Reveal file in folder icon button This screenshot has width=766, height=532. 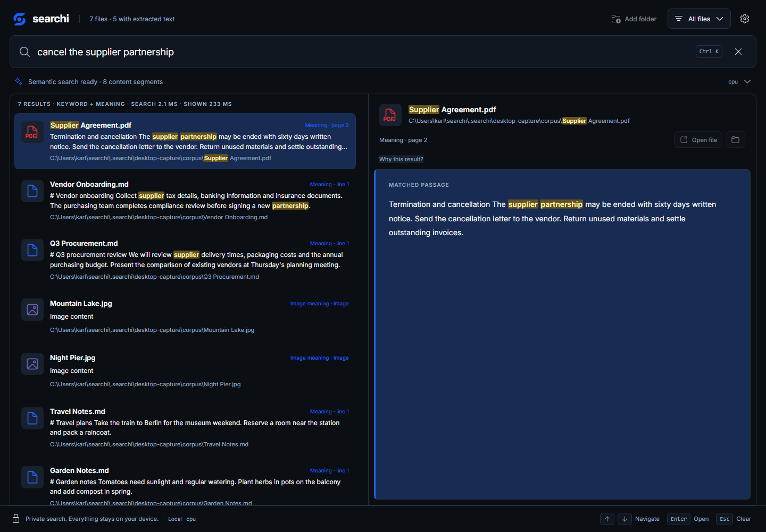click(735, 140)
